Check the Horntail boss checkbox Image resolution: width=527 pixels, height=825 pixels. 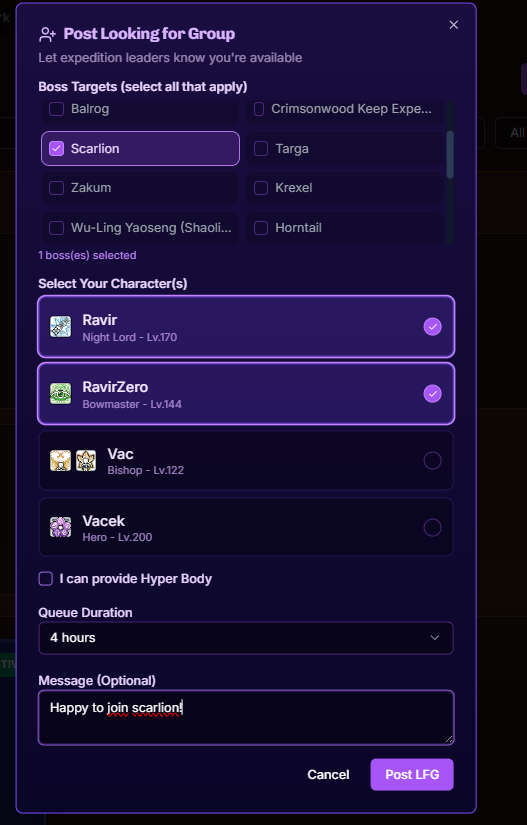pos(261,228)
